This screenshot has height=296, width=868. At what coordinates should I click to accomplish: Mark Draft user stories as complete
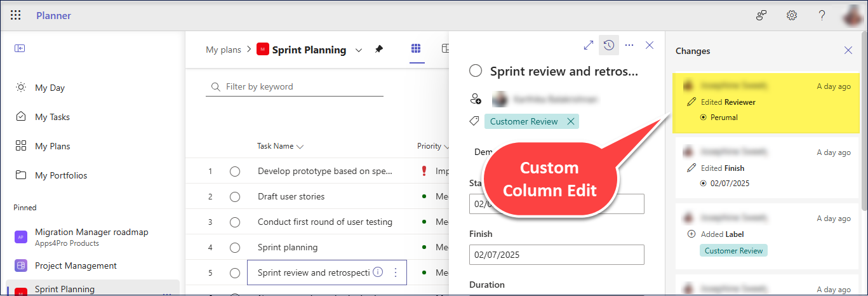click(235, 197)
